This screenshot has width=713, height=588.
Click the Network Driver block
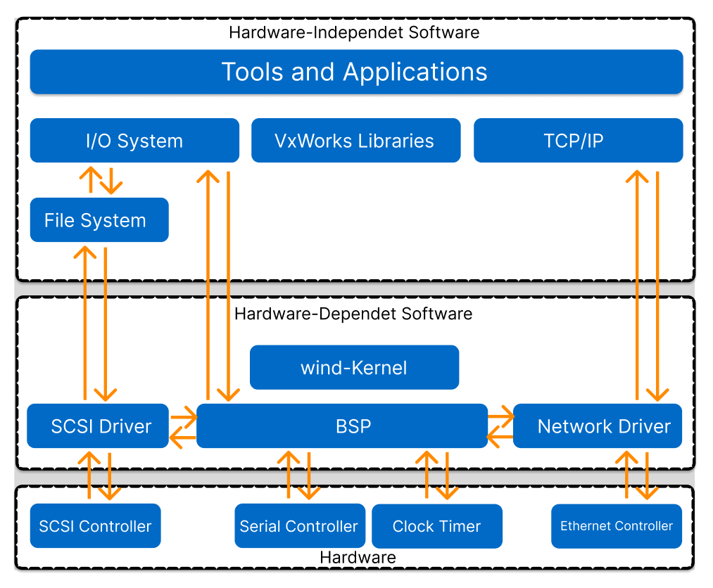[x=597, y=426]
